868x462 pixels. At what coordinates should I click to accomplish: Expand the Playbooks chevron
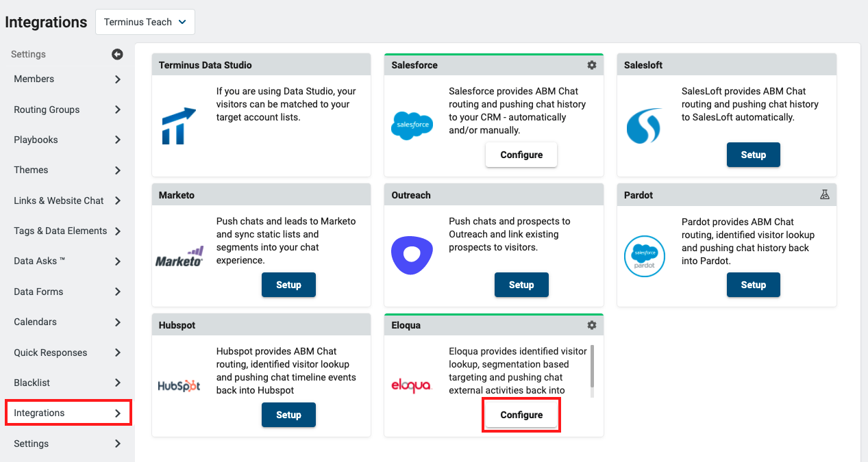118,140
